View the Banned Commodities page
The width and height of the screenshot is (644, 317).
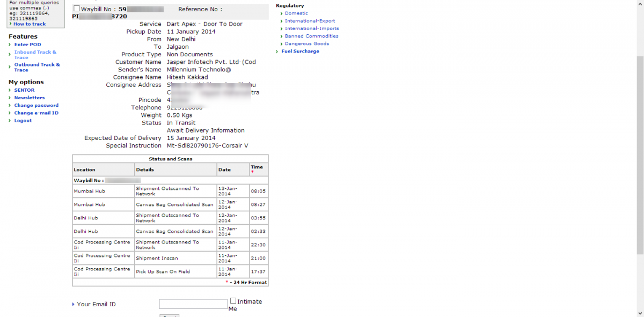(x=311, y=36)
